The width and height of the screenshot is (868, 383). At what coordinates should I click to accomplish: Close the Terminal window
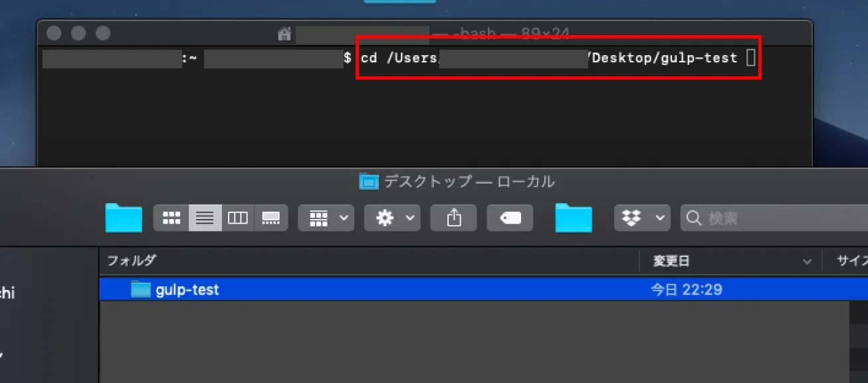coord(54,33)
